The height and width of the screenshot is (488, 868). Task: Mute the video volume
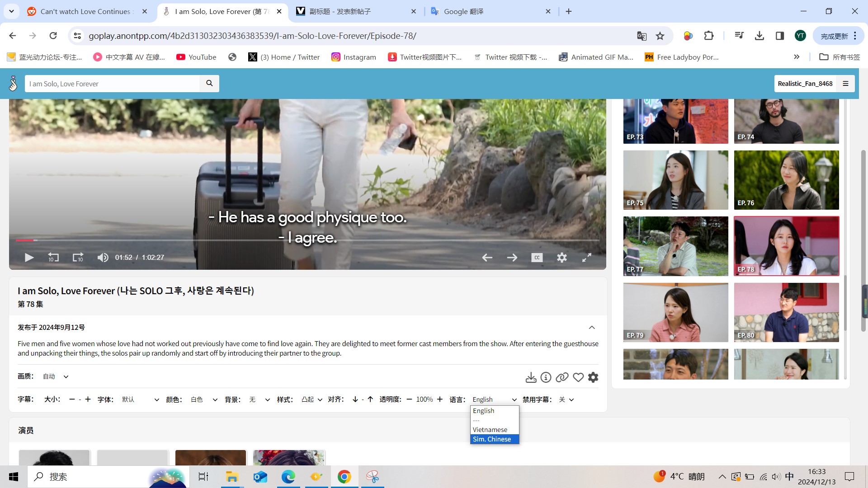103,258
